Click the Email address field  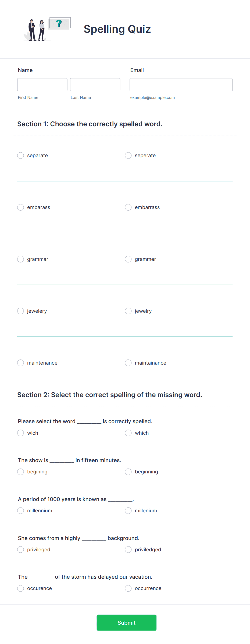181,84
